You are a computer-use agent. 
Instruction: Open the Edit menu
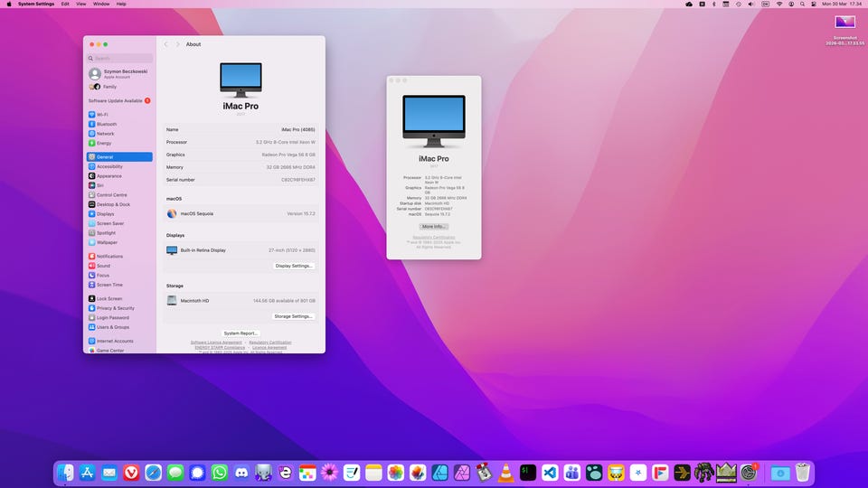click(x=65, y=5)
